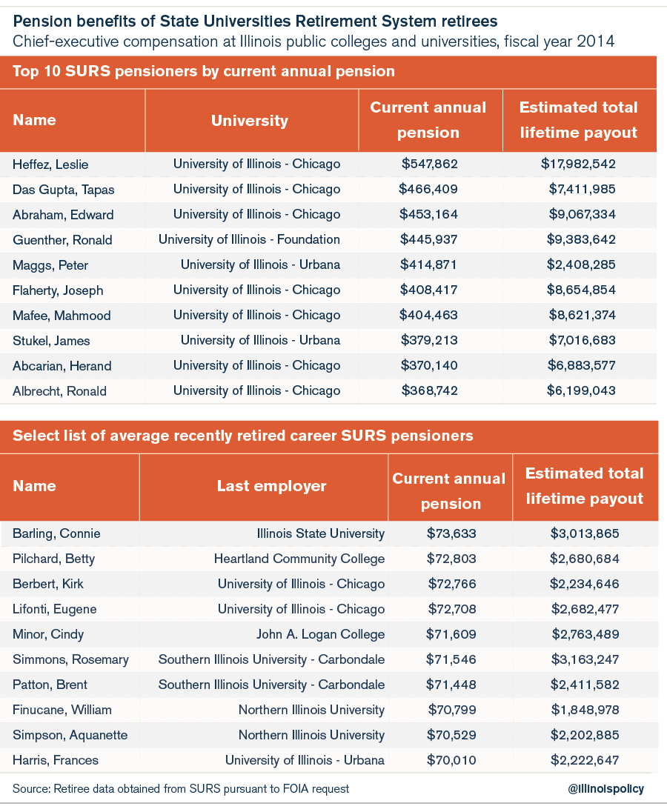Click the source FOIA request footnote

tap(181, 789)
